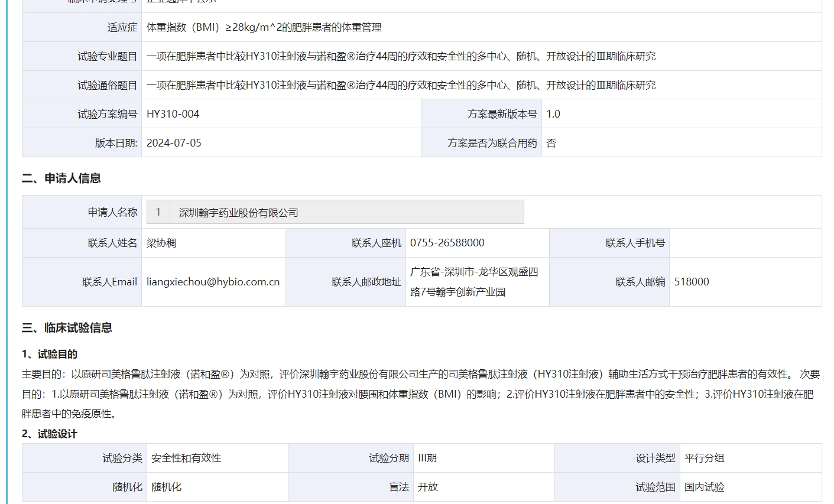The width and height of the screenshot is (834, 504).
Task: Select the contact phone number 0755-26588000
Action: 447,243
